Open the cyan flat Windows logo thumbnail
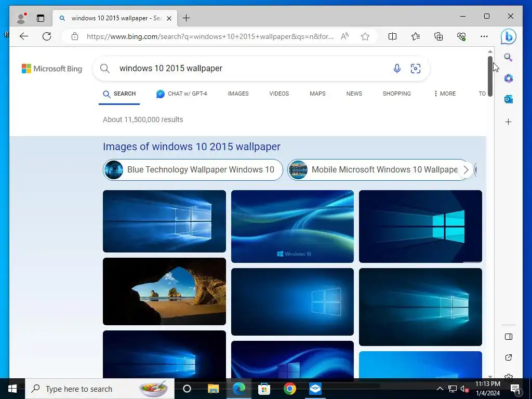 pos(420,227)
